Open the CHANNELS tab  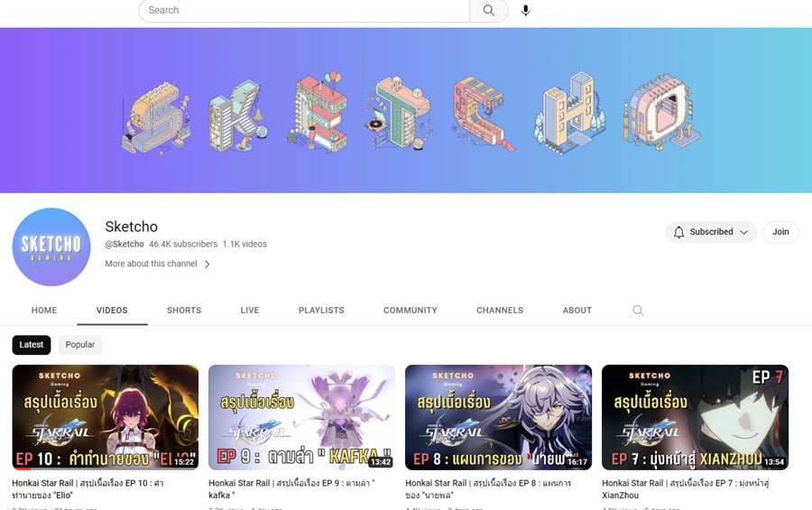(x=500, y=311)
